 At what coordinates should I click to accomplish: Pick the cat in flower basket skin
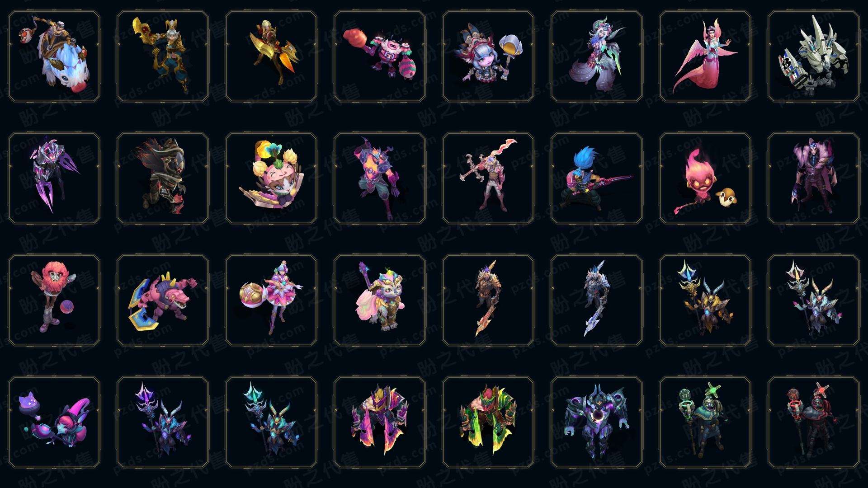coord(271,178)
